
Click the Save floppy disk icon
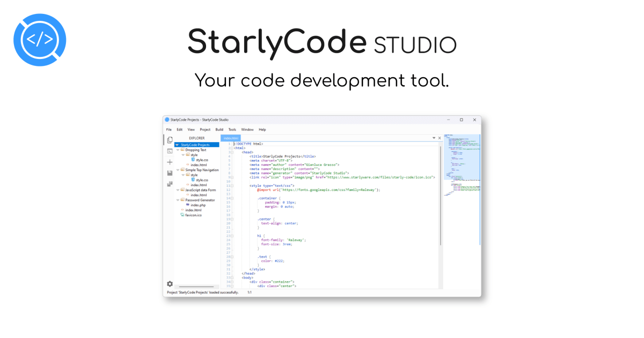(170, 173)
